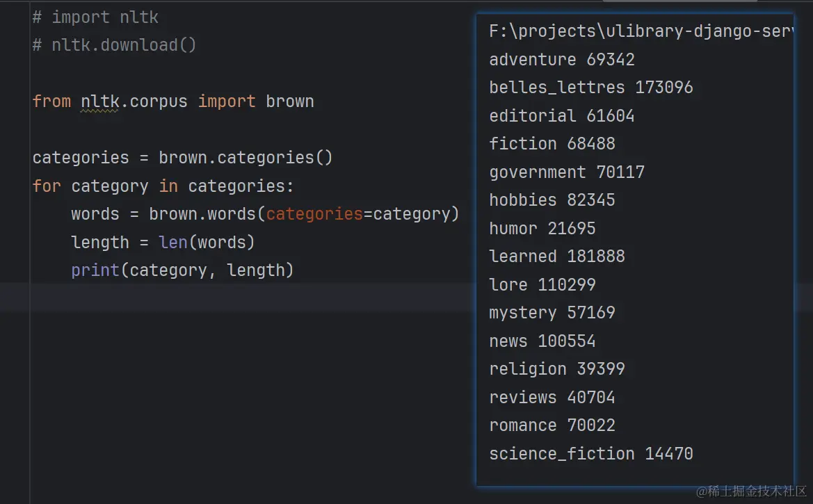
Task: Click the "for" keyword in the loop
Action: (47, 186)
